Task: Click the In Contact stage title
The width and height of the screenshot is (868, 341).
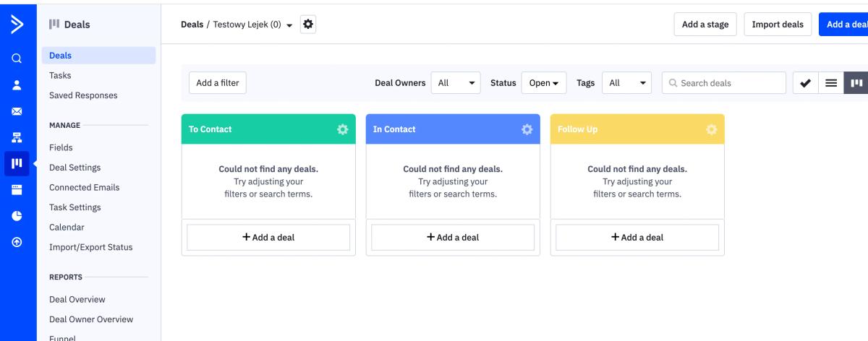Action: coord(394,129)
